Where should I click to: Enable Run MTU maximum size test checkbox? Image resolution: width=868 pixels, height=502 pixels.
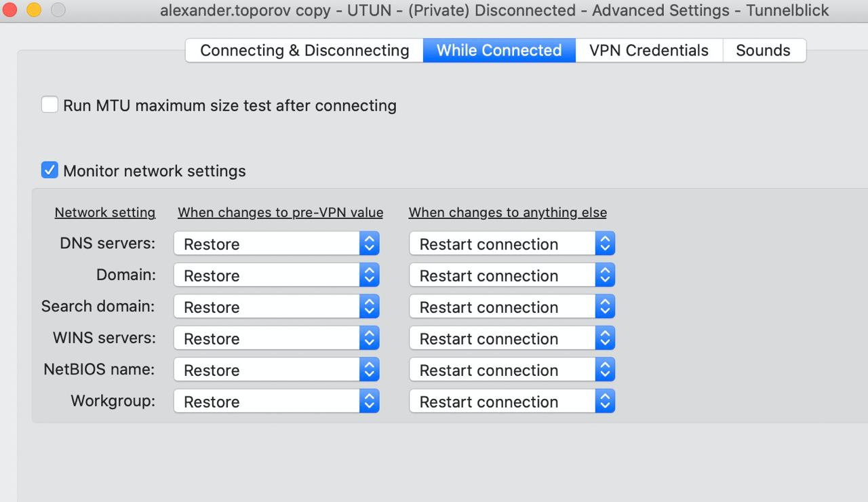(x=50, y=105)
